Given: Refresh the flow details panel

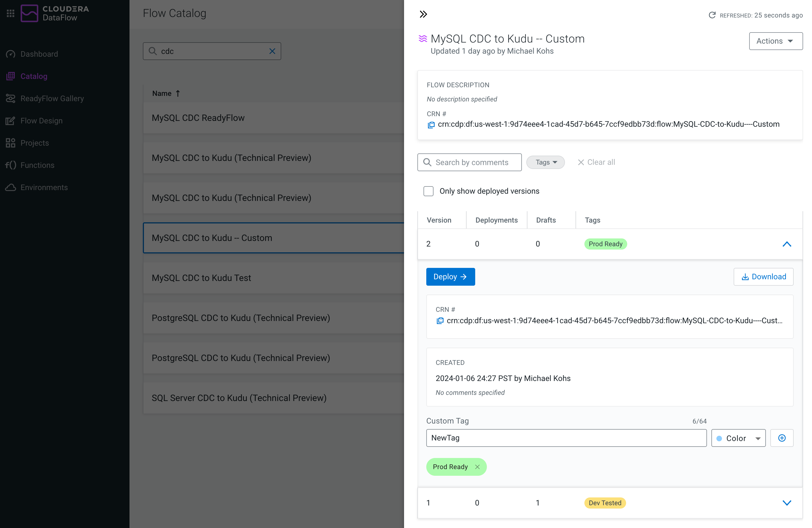Looking at the screenshot, I should pos(713,15).
